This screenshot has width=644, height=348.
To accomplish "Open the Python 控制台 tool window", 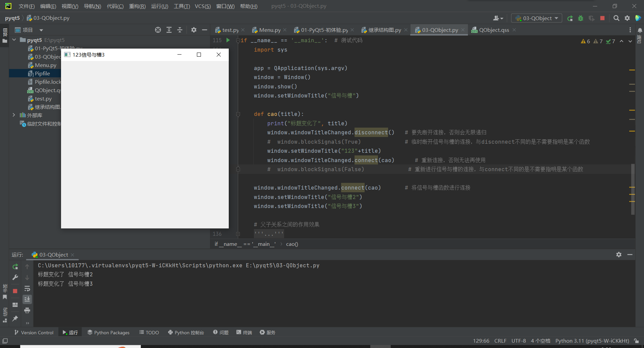I will [186, 332].
